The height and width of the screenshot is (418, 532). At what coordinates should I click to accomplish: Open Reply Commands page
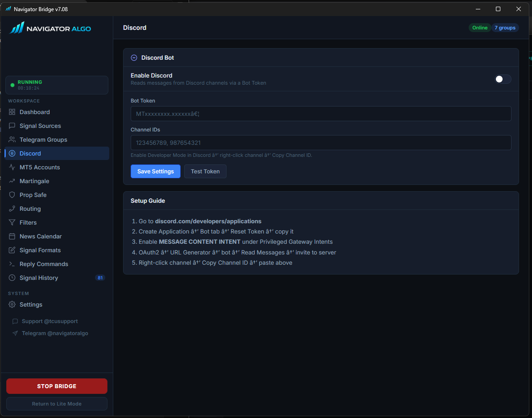tap(44, 264)
